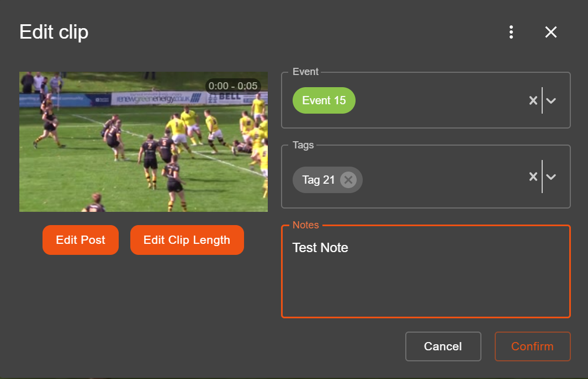The height and width of the screenshot is (379, 588).
Task: Click the Tags field label
Action: [303, 145]
